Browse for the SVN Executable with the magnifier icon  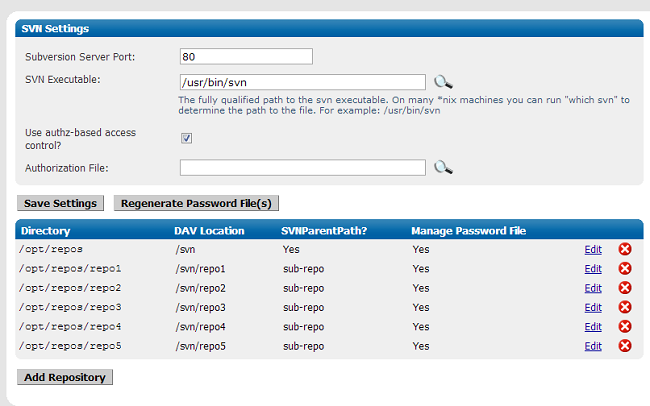(x=443, y=82)
